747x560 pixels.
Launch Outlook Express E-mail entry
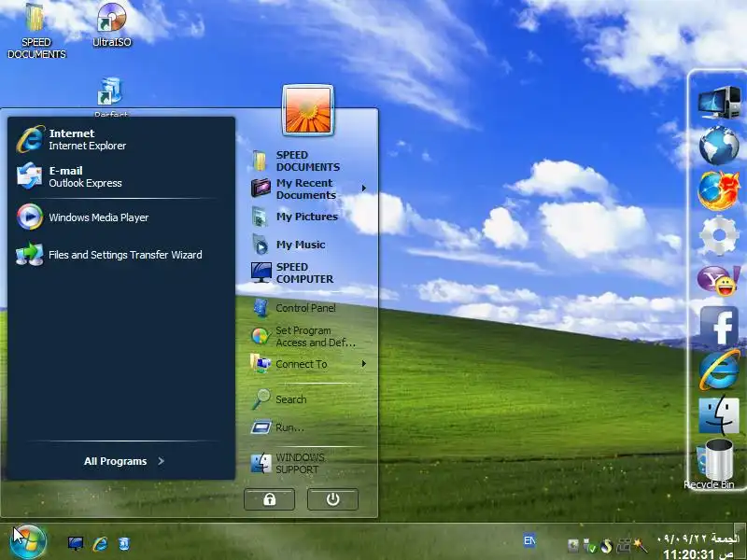click(121, 176)
